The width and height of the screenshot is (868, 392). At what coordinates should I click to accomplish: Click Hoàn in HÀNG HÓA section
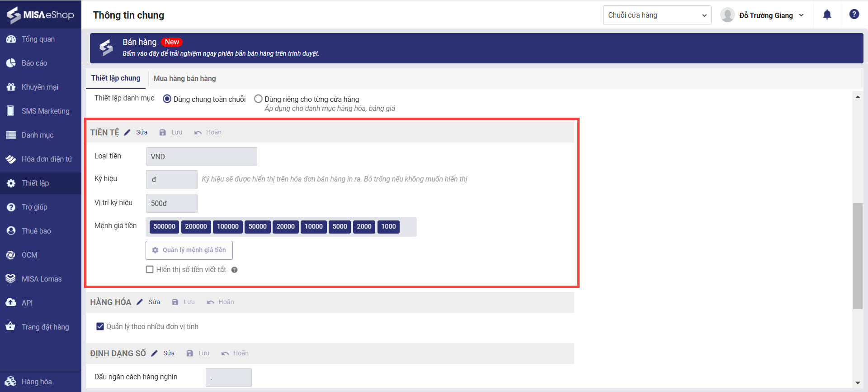pyautogui.click(x=226, y=302)
